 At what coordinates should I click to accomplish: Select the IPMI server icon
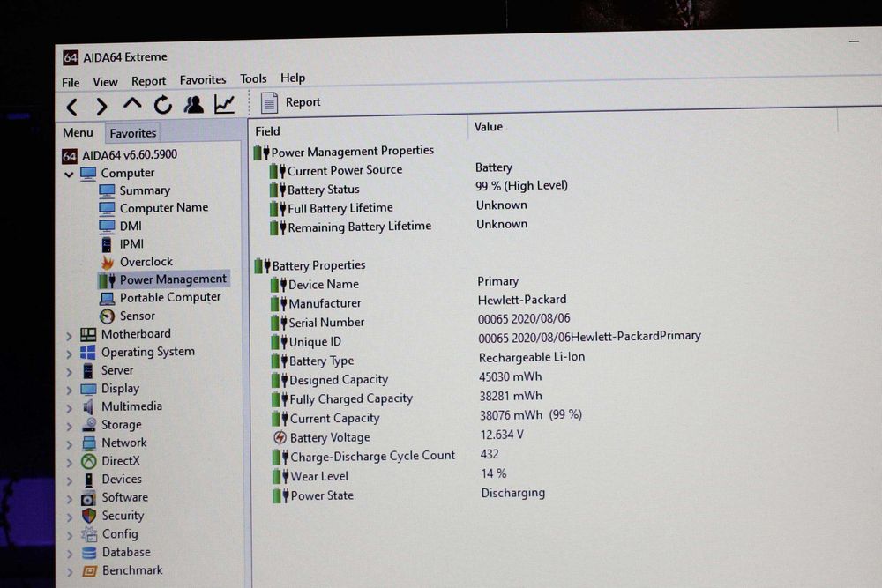[107, 244]
